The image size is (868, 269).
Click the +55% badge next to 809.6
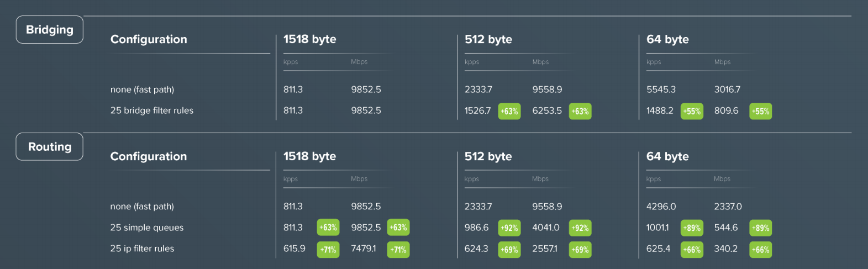click(760, 111)
